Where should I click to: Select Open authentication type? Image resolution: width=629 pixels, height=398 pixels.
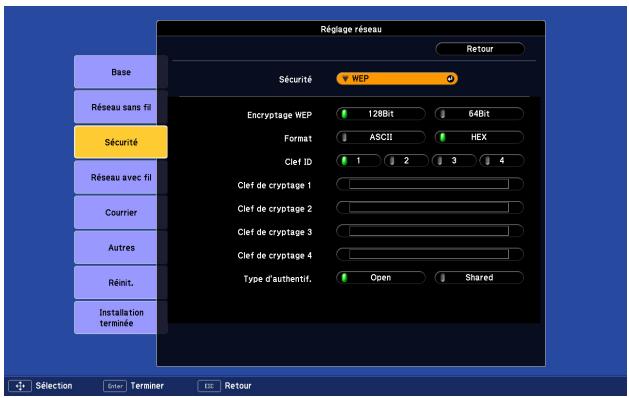[x=381, y=278]
